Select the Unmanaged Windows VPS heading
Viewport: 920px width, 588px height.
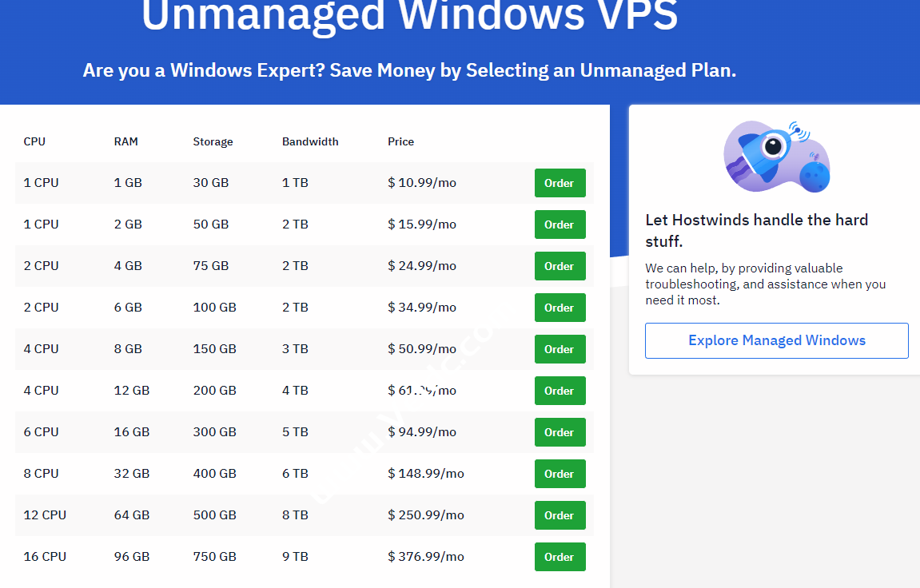[408, 16]
